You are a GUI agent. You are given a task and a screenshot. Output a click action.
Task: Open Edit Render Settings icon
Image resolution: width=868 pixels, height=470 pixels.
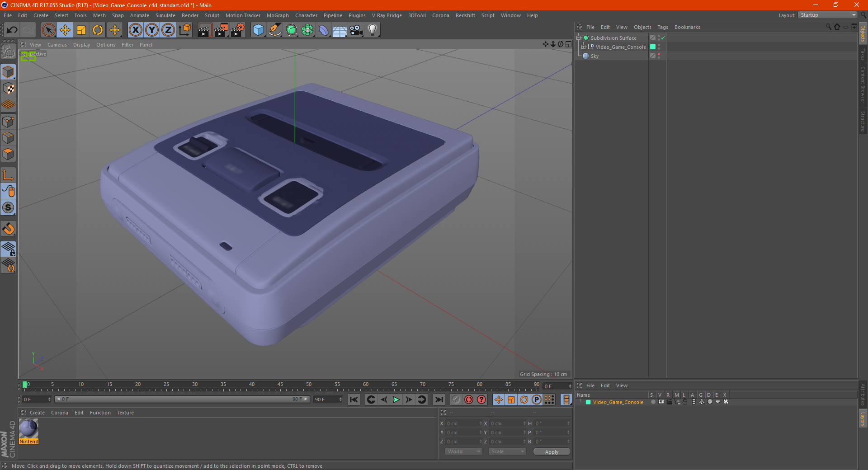pos(238,30)
